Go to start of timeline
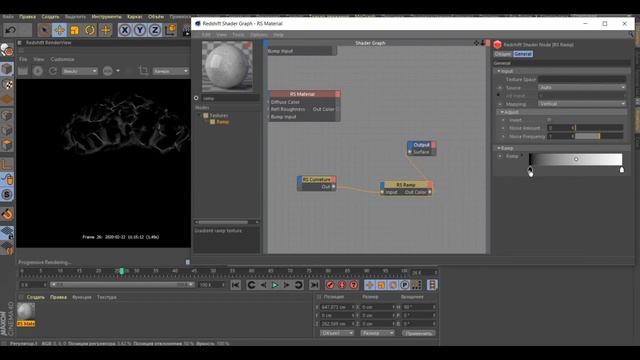 click(x=236, y=285)
